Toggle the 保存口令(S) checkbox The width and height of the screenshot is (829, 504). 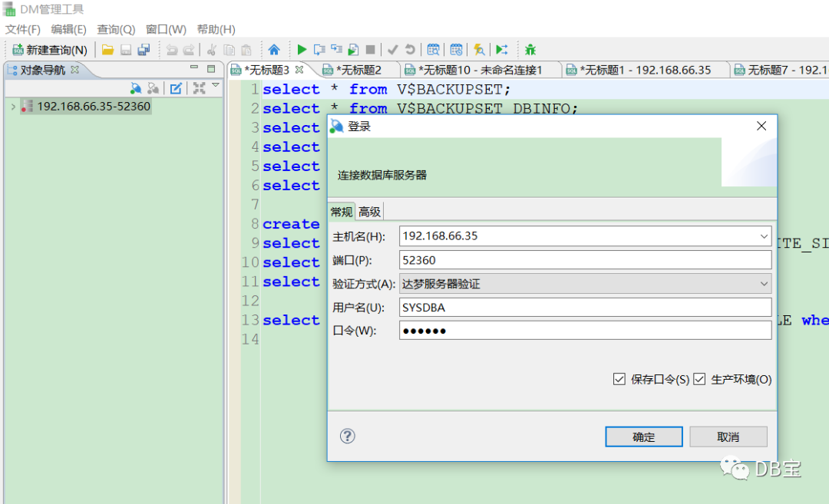(619, 379)
